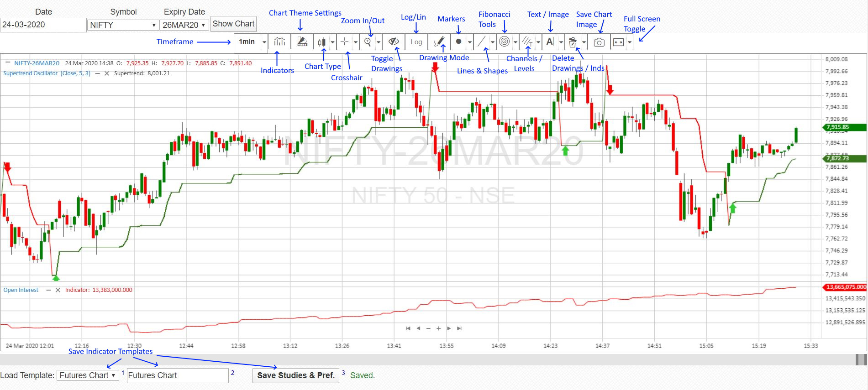Zoom in with the plus navigation button
Screen dimensions: 868x390
(438, 328)
